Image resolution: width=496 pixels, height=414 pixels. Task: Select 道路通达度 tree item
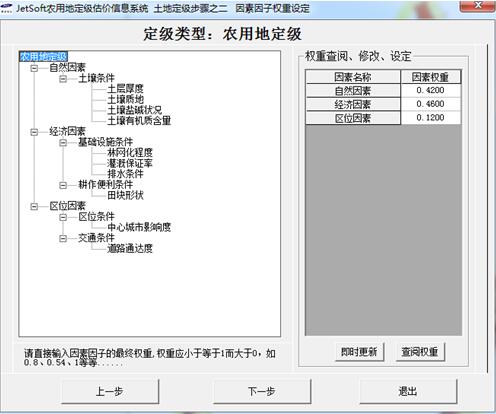(x=130, y=248)
